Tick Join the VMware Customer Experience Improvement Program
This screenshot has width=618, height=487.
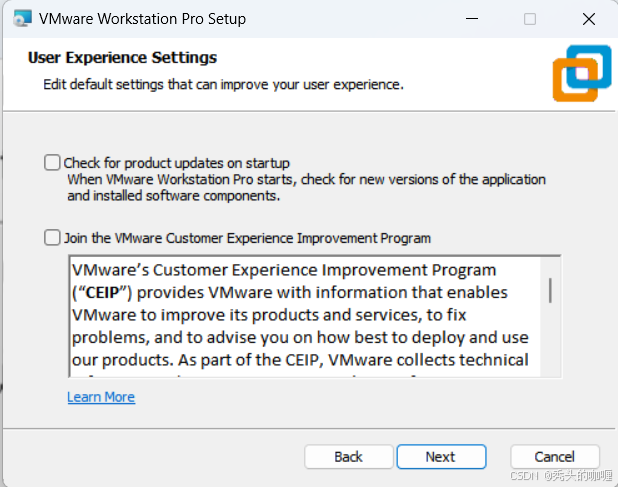[52, 238]
